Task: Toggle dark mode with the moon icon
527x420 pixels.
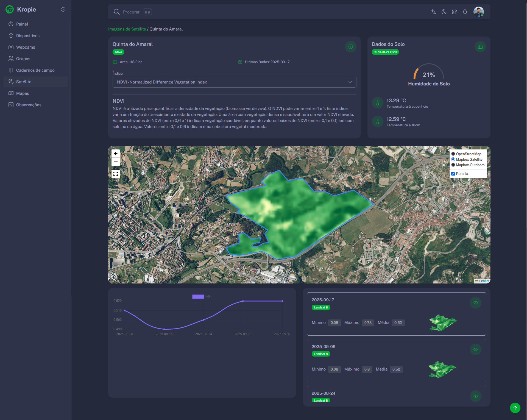Action: tap(444, 12)
